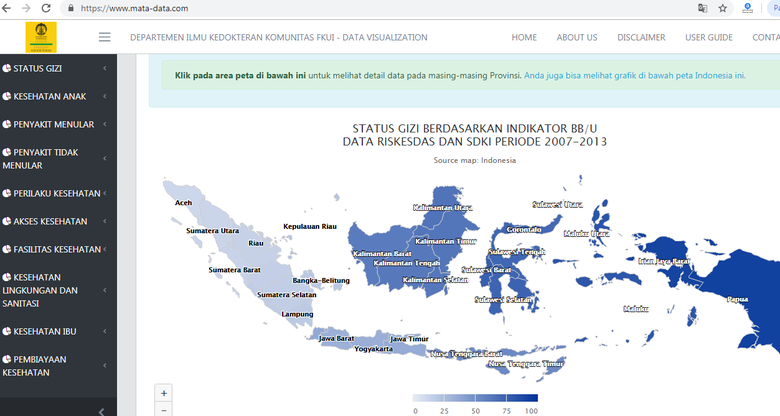Expand STATUS GIZI chevron

coord(104,68)
